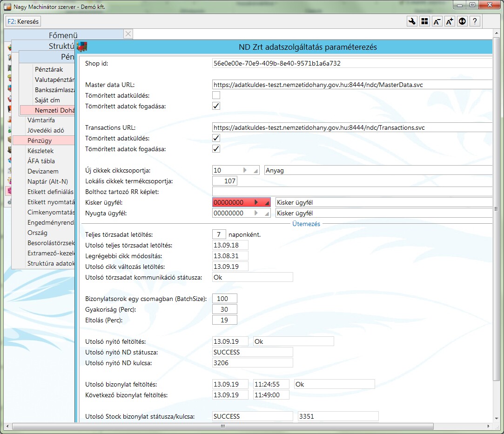Open the Ország menu item
The height and width of the screenshot is (434, 504).
click(x=37, y=233)
